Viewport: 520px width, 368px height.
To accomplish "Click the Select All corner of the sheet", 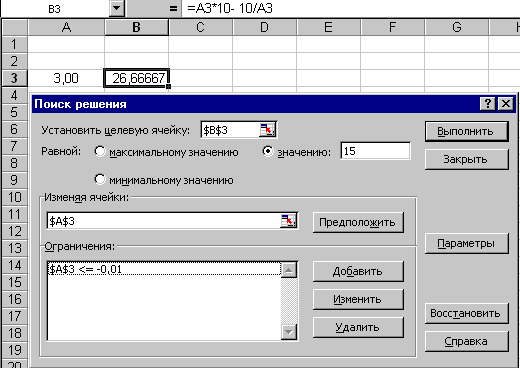I will point(14,27).
